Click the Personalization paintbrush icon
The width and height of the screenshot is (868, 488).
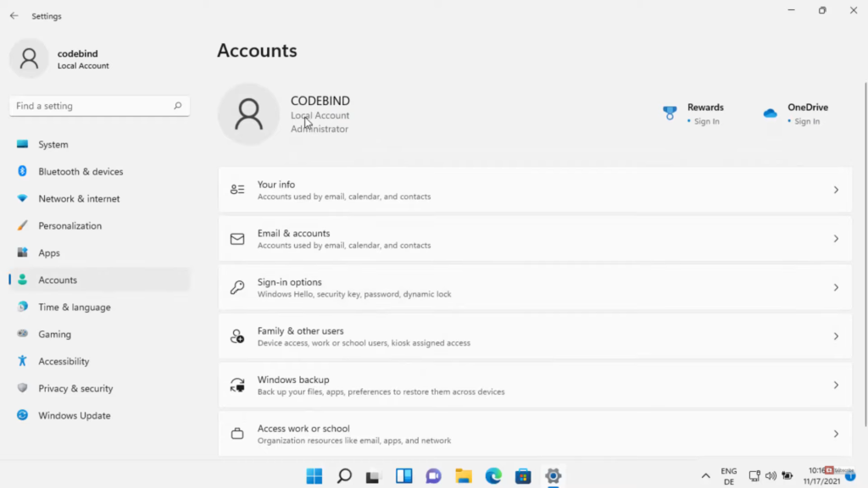pos(22,225)
